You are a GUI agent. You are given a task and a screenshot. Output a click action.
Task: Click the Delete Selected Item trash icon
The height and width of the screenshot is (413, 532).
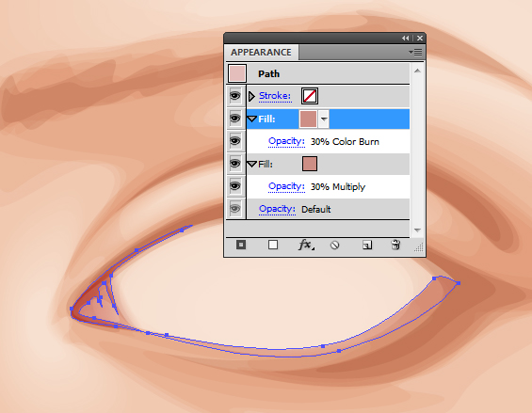click(395, 245)
